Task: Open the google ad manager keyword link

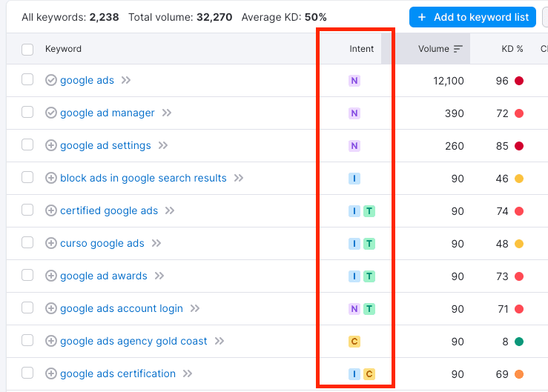Action: coord(108,113)
